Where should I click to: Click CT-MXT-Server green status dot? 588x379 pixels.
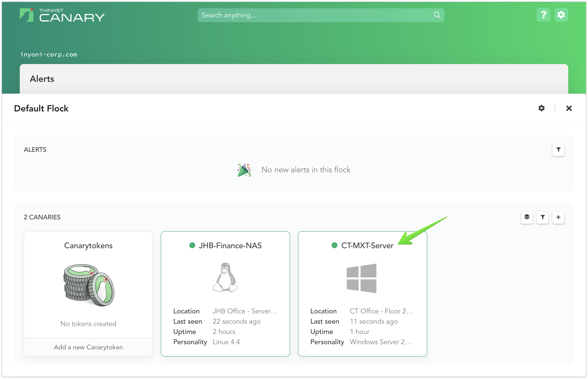coord(334,245)
